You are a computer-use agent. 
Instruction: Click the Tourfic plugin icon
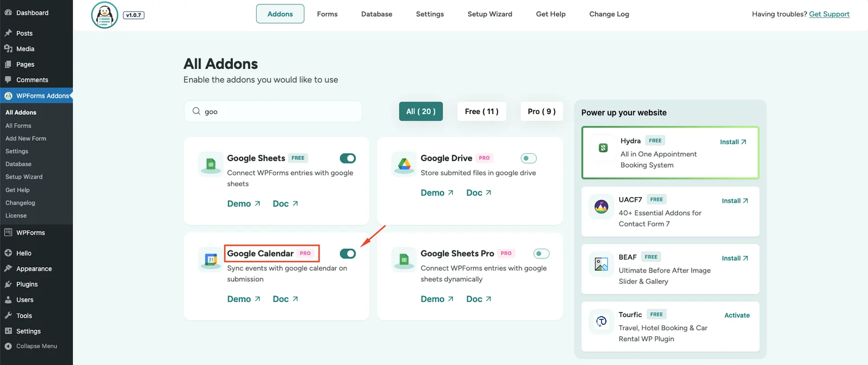pyautogui.click(x=601, y=322)
